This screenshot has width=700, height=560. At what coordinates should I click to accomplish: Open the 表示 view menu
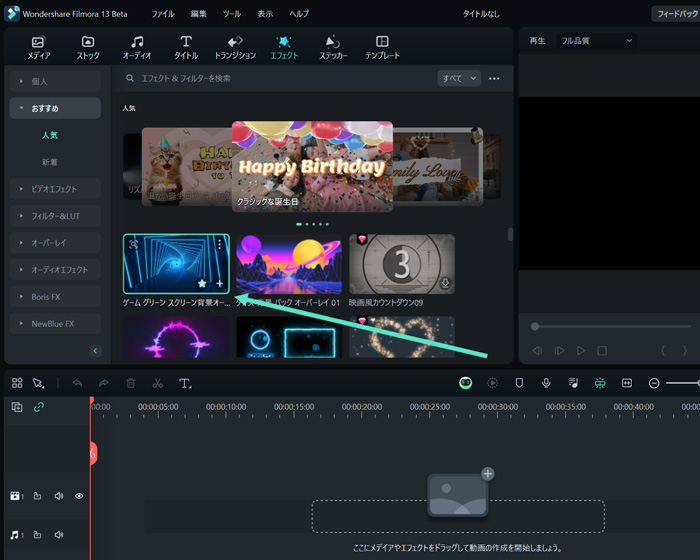pyautogui.click(x=265, y=14)
